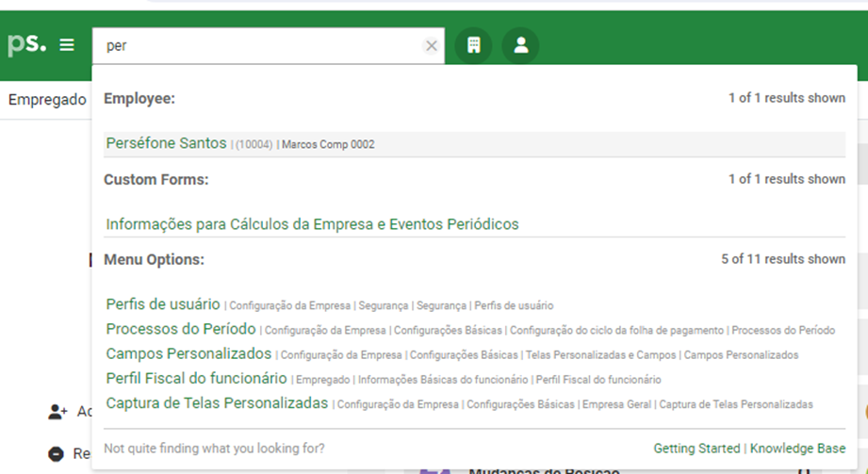Select the Campos Personalizados menu option
Screen dimensions: 868x474
pyautogui.click(x=188, y=353)
